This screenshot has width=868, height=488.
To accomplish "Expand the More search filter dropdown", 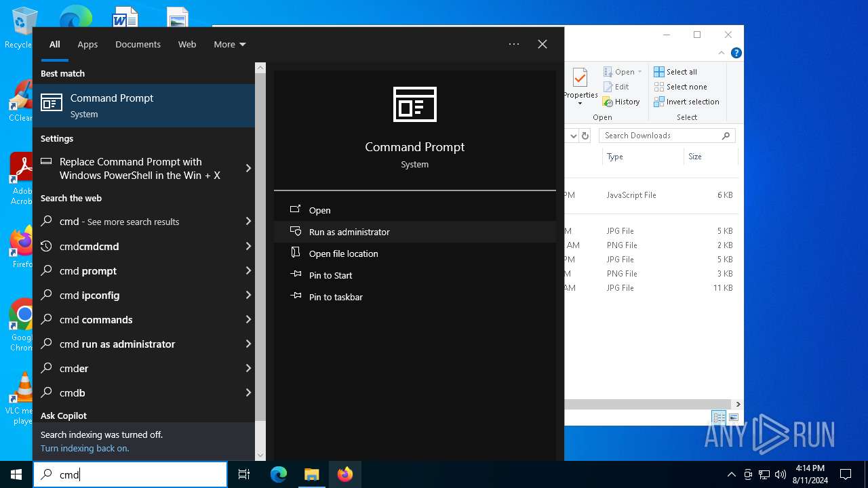I will (230, 44).
